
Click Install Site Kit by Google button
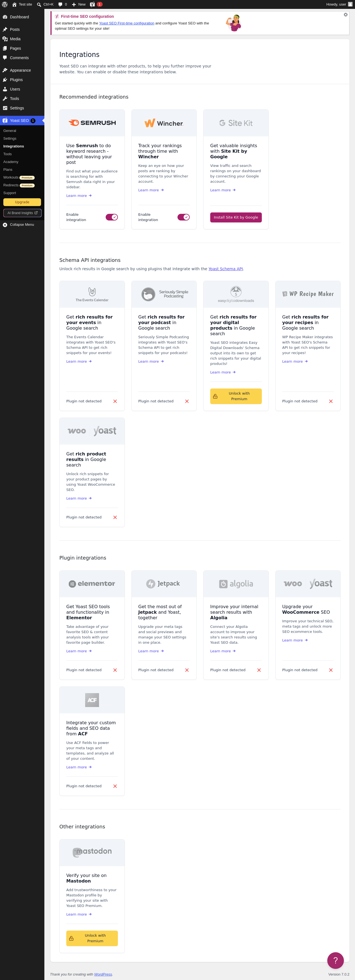236,217
